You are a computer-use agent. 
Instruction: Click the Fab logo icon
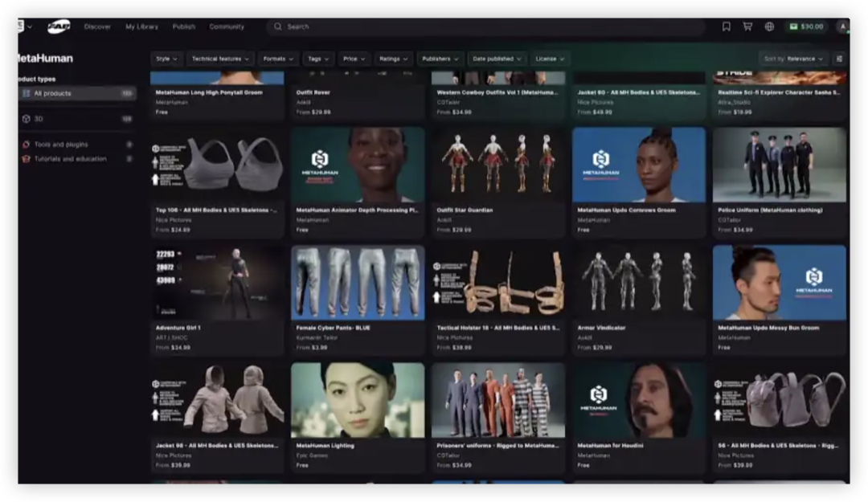59,26
